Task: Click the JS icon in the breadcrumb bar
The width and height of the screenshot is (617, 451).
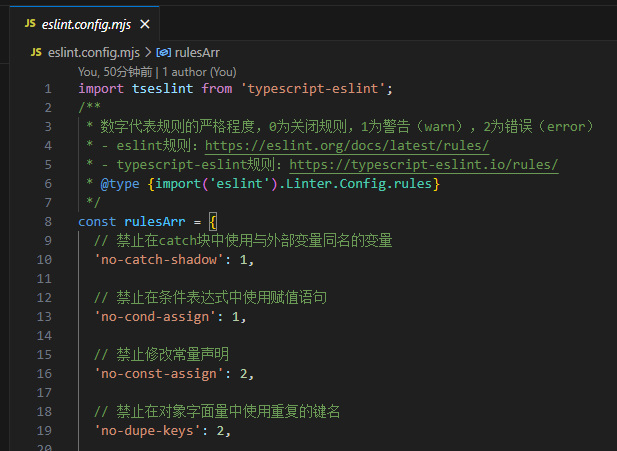Action: (36, 51)
